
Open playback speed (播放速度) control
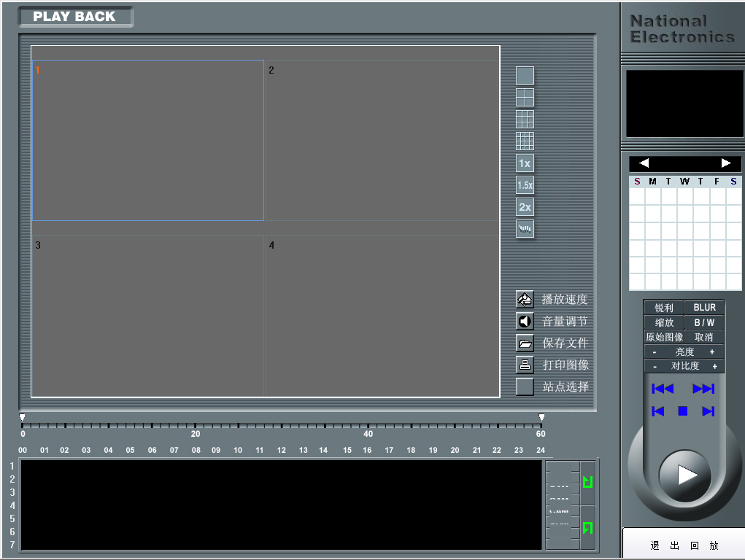(x=525, y=299)
